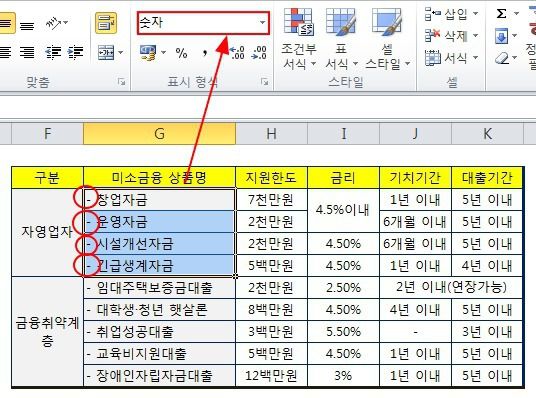Open Merge and Center dropdown arrow
Viewport: 536px width, 398px height.
tap(121, 53)
